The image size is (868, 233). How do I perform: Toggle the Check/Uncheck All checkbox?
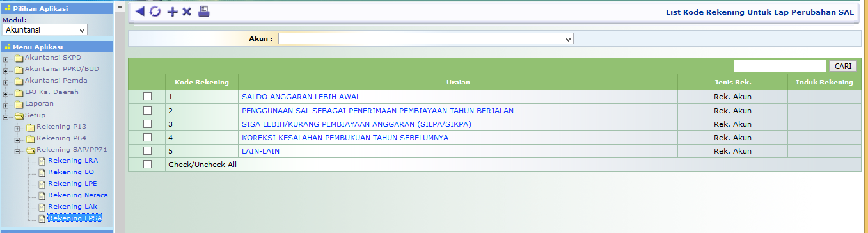(147, 165)
